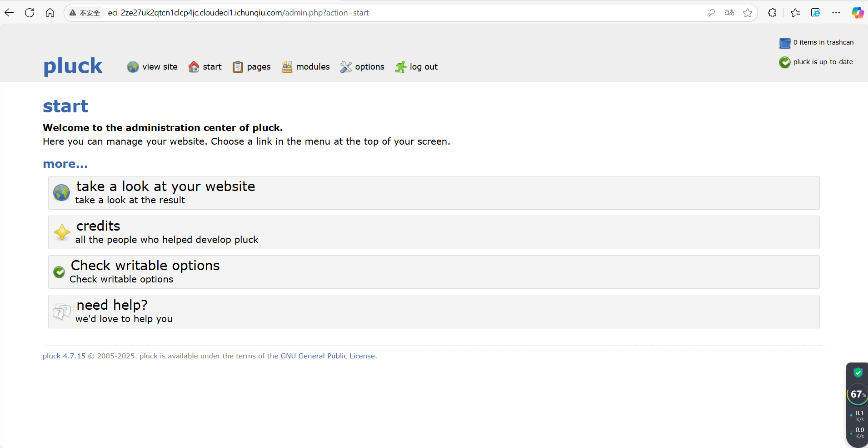Bookmark page with star icon
This screenshot has width=868, height=448.
point(748,13)
